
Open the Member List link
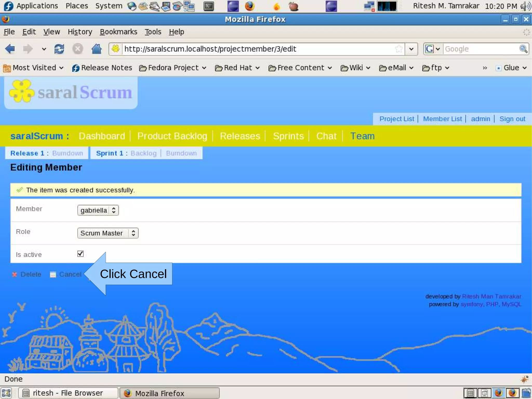point(442,119)
